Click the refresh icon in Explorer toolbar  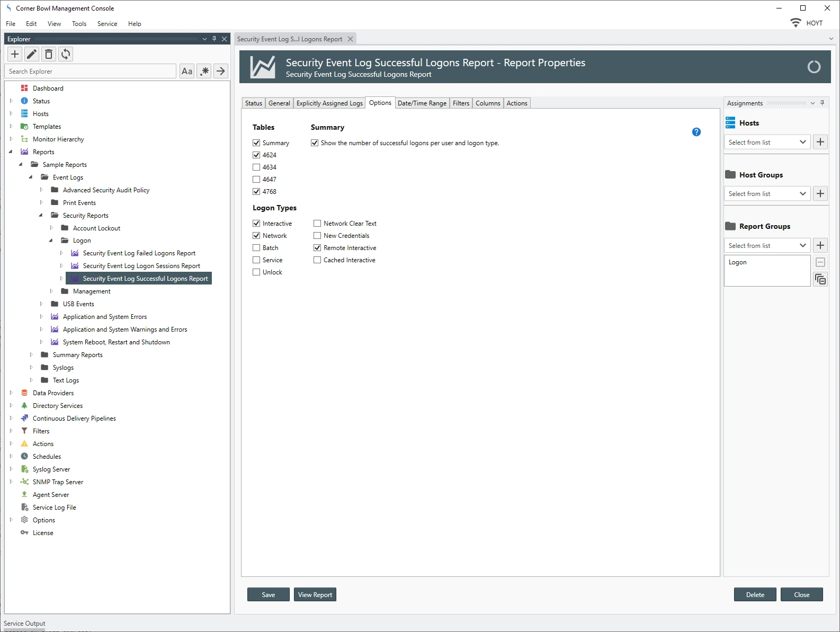(x=66, y=54)
